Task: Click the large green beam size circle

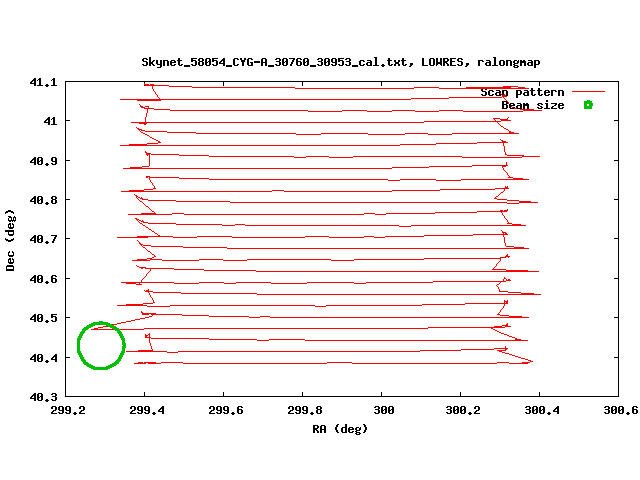Action: pos(101,345)
